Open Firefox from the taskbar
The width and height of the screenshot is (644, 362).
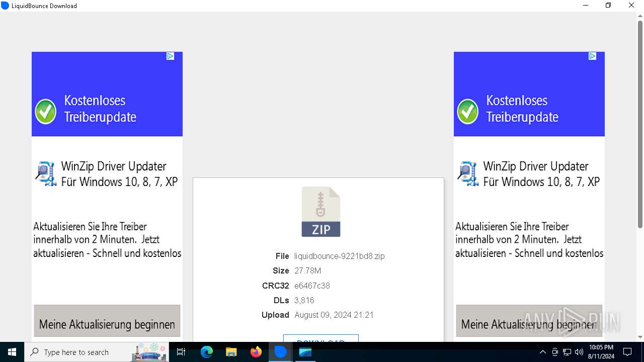click(x=256, y=352)
